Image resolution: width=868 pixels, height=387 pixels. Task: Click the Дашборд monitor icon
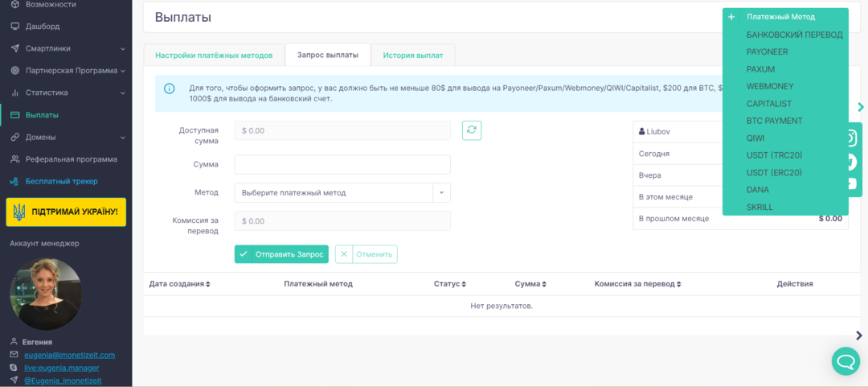coord(15,27)
